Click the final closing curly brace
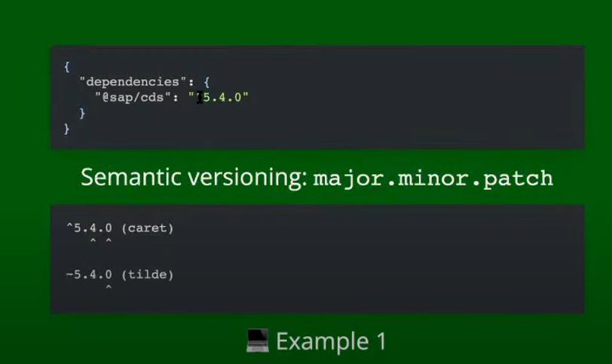The image size is (612, 364). tap(67, 129)
